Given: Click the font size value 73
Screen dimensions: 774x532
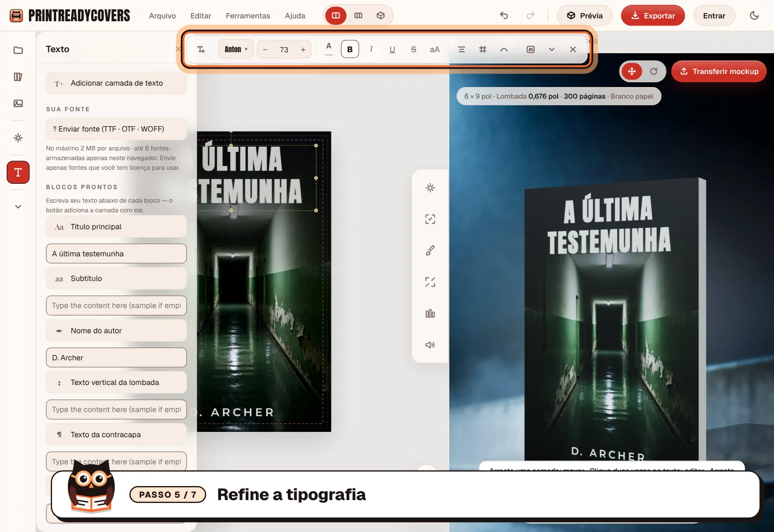Looking at the screenshot, I should pyautogui.click(x=284, y=49).
